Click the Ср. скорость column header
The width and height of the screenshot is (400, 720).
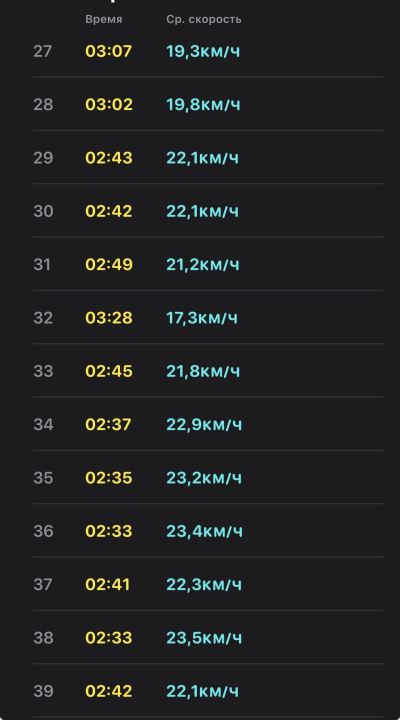tap(204, 19)
